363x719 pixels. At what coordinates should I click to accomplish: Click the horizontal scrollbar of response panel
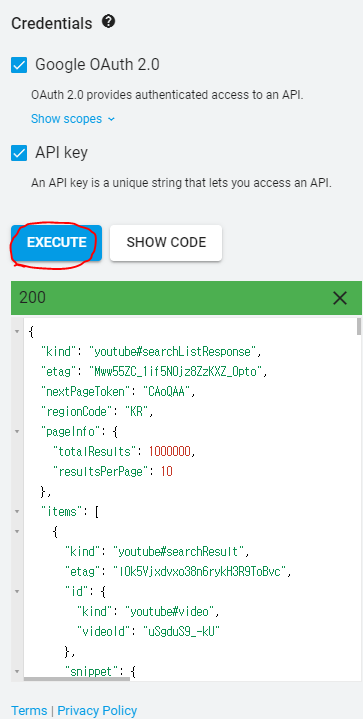coord(77,679)
